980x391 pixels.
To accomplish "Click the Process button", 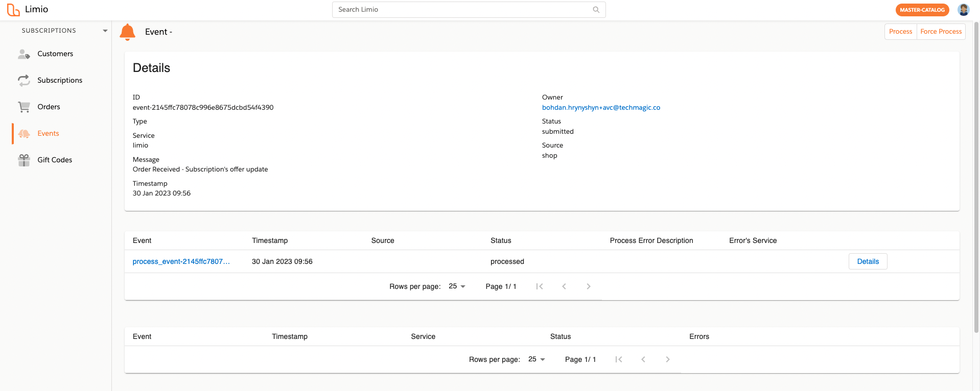I will pos(901,32).
